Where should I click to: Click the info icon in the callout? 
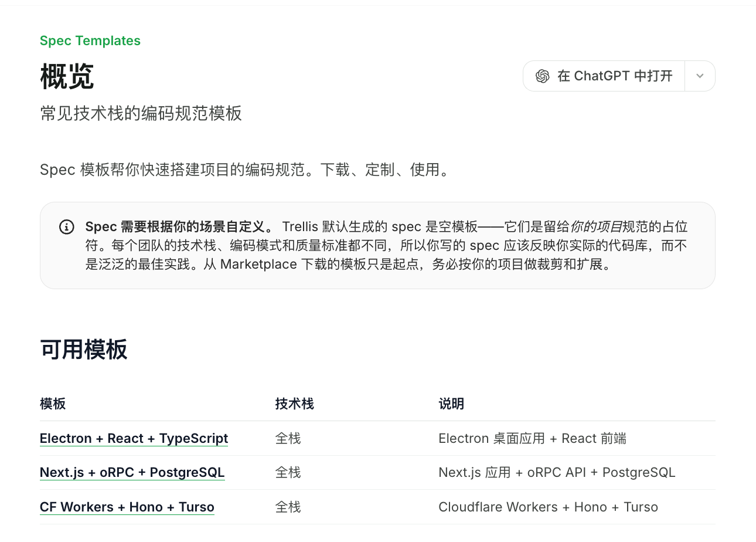tap(67, 227)
